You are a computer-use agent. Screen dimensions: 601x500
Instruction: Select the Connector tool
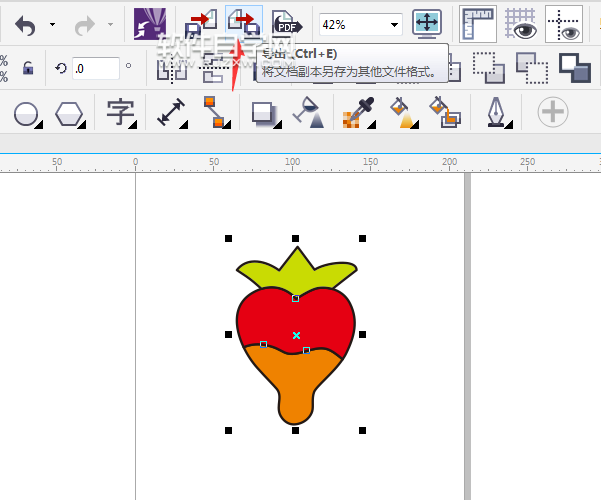click(x=215, y=112)
